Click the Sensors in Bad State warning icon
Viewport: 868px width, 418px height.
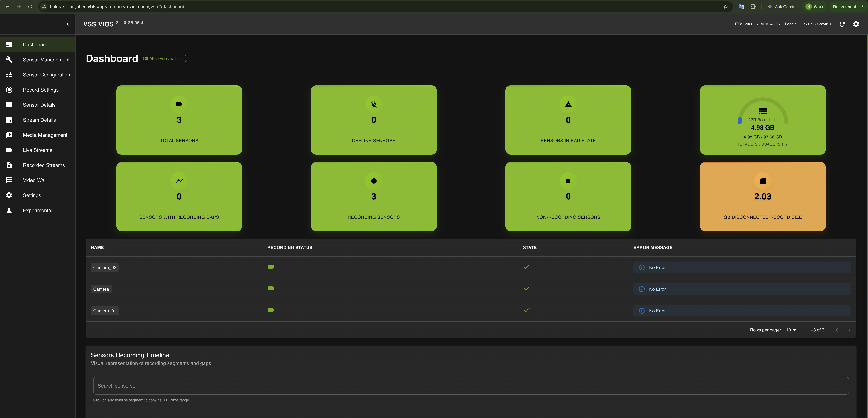coord(568,104)
